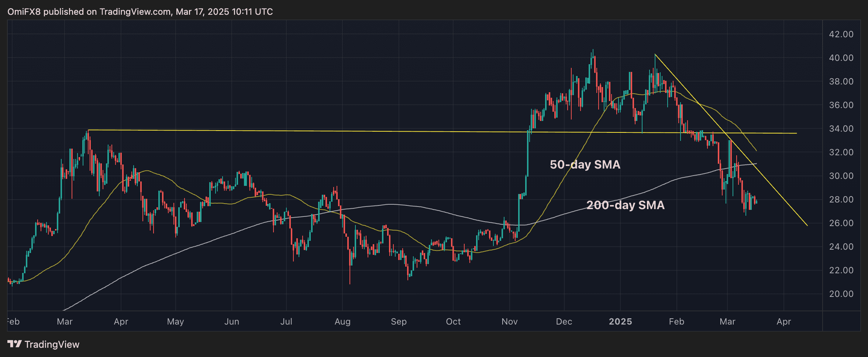This screenshot has height=357, width=868.
Task: Click the 40.00 price axis label
Action: tap(841, 58)
